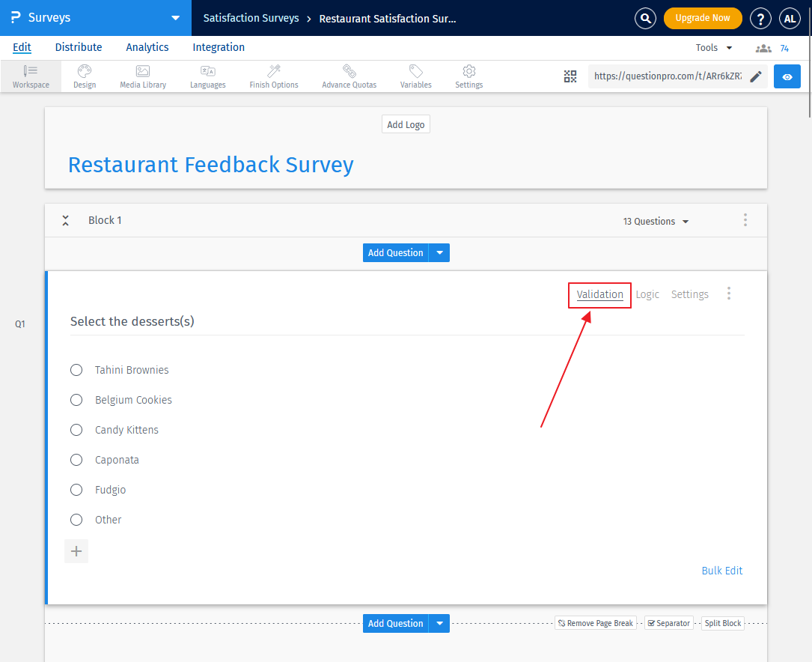Select the Tahini Brownies option
The image size is (812, 662).
(x=76, y=369)
